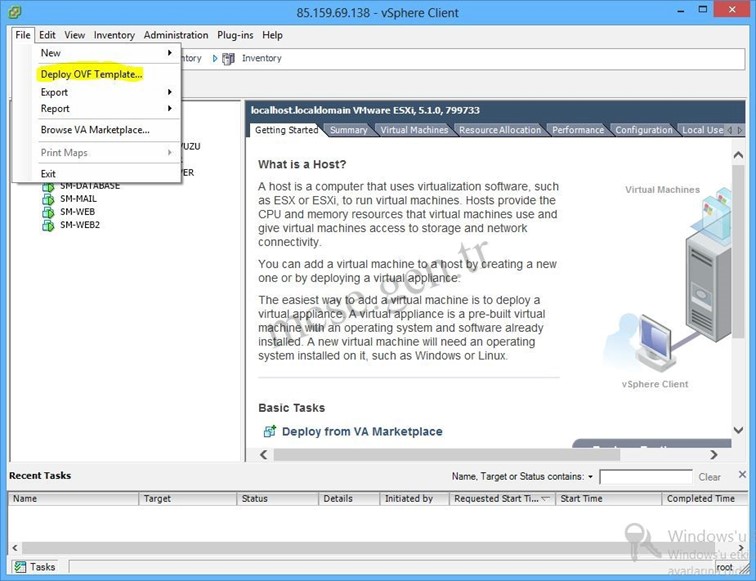
Task: Click the tab strip left scroll arrow
Action: (x=729, y=130)
